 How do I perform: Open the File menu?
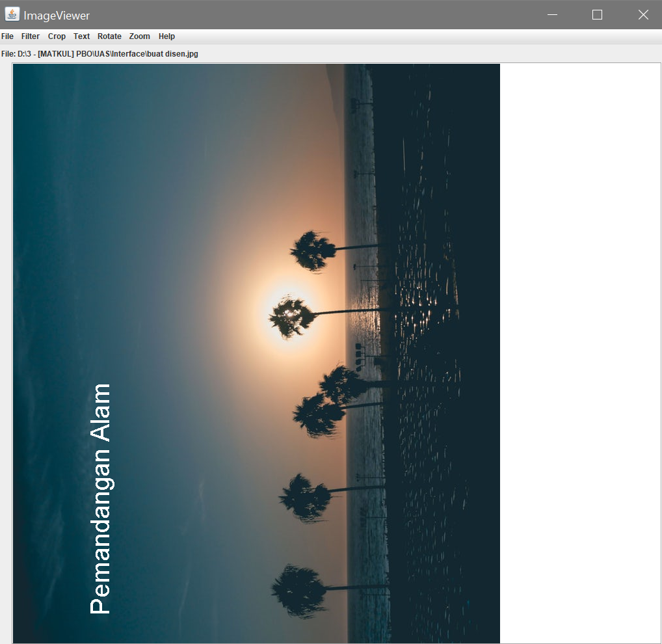[x=7, y=36]
